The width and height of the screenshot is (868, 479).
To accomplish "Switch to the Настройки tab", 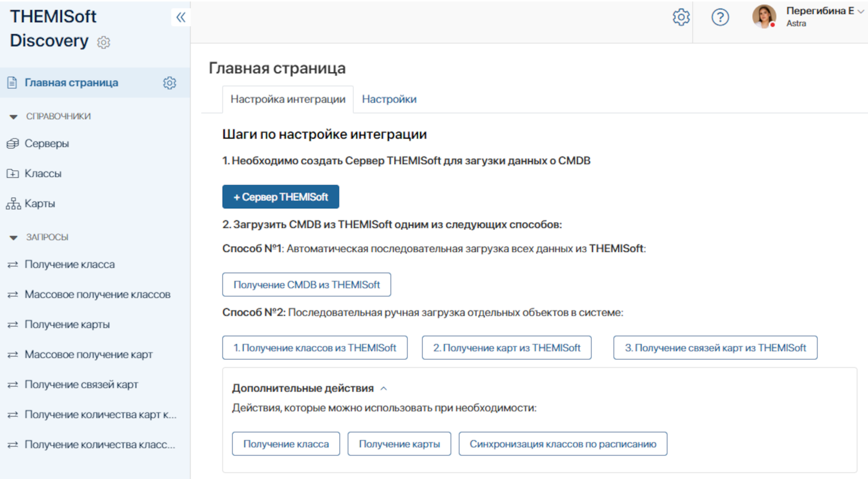I will tap(389, 99).
